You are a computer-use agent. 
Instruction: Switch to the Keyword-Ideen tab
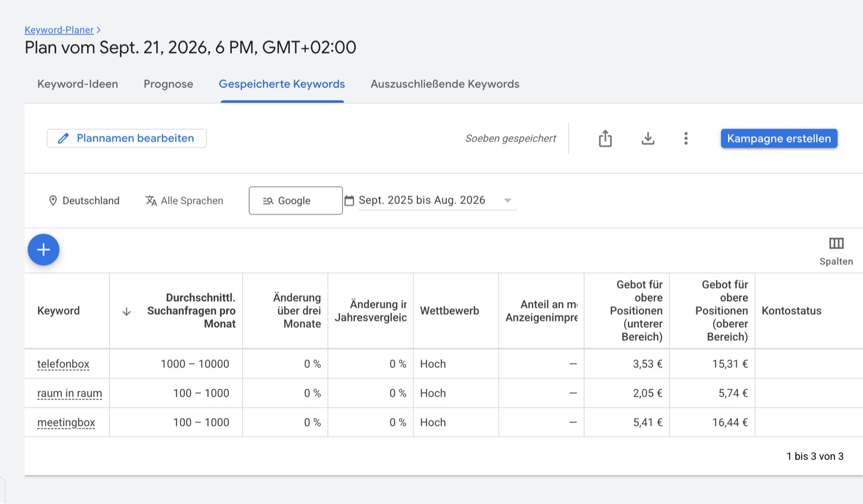(x=78, y=84)
